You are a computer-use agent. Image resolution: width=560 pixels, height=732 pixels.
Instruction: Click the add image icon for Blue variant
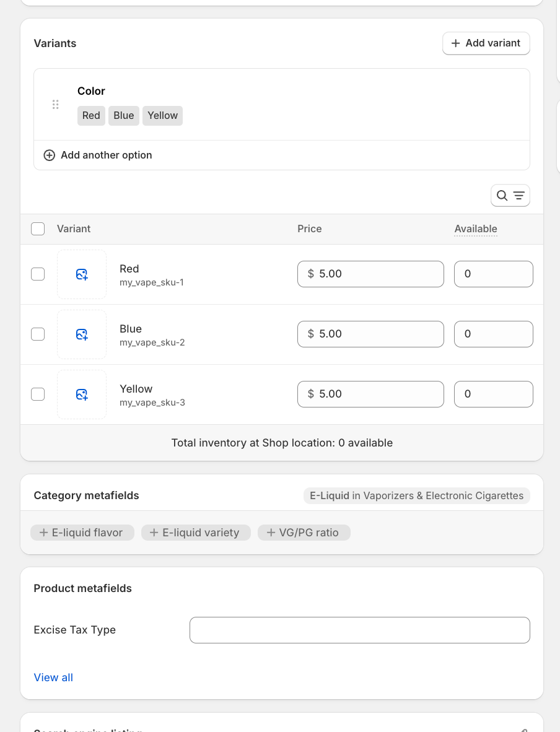coord(82,334)
